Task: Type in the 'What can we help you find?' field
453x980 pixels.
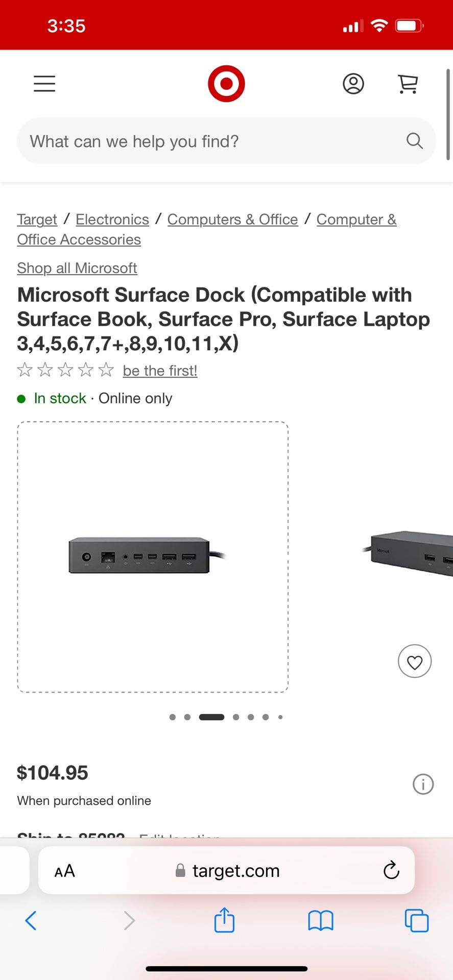Action: 204,141
